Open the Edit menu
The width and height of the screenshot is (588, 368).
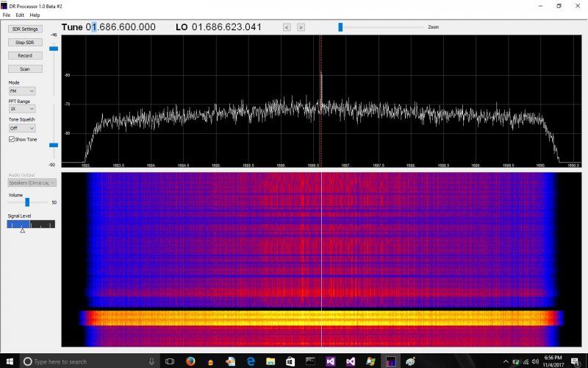[x=20, y=15]
